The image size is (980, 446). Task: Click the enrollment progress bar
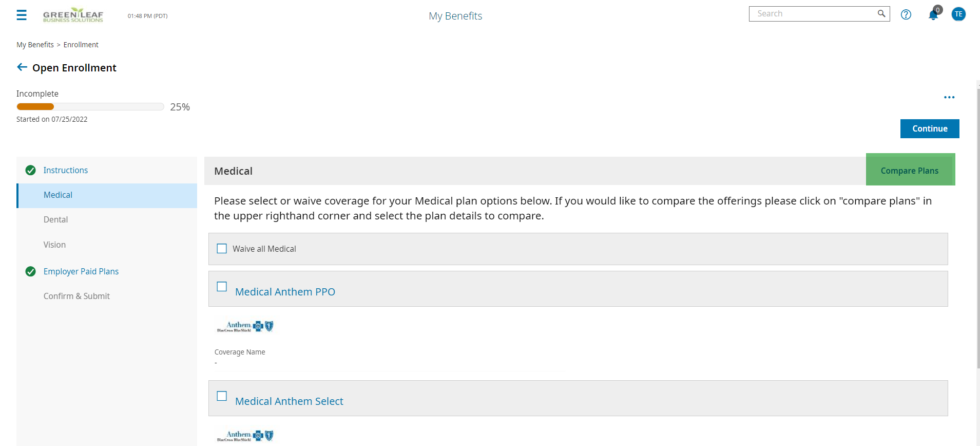(90, 107)
